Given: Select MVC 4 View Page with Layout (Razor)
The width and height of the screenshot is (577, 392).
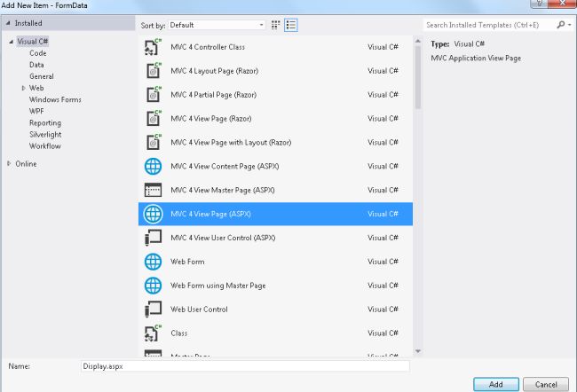Looking at the screenshot, I should tap(231, 142).
